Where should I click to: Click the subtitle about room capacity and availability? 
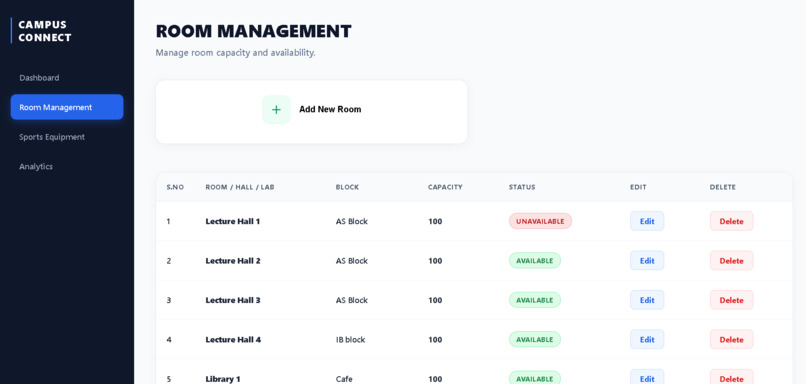tap(235, 52)
